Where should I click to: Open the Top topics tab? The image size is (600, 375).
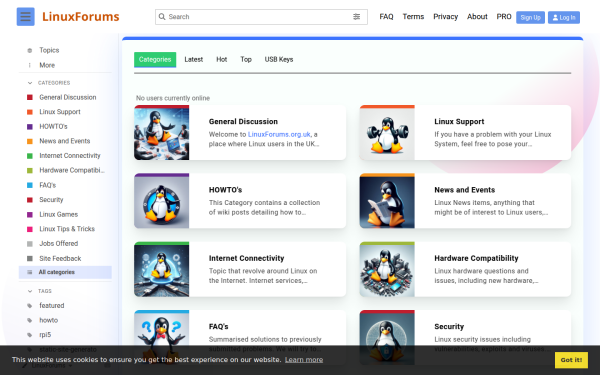click(246, 60)
